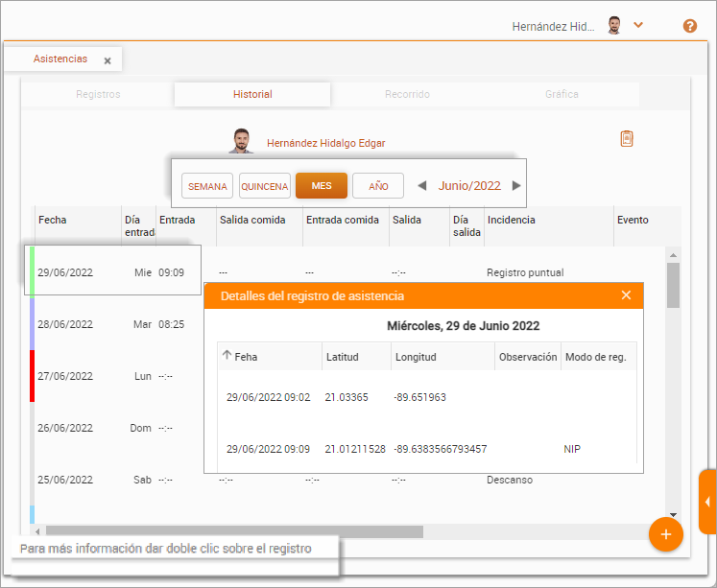
Task: Click the orange plus add button
Action: [x=665, y=534]
